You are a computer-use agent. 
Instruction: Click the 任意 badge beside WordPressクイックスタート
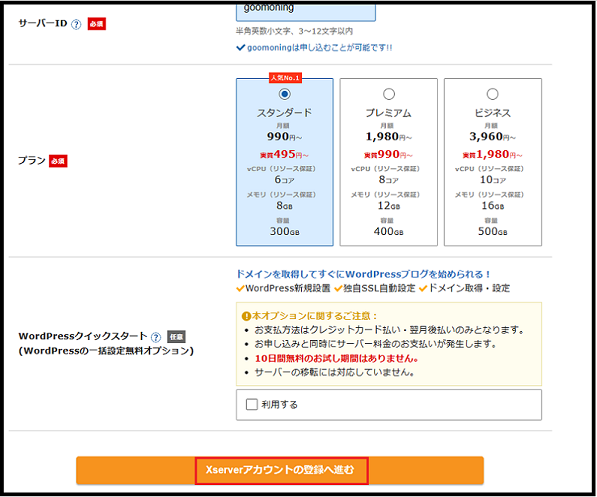pyautogui.click(x=176, y=337)
